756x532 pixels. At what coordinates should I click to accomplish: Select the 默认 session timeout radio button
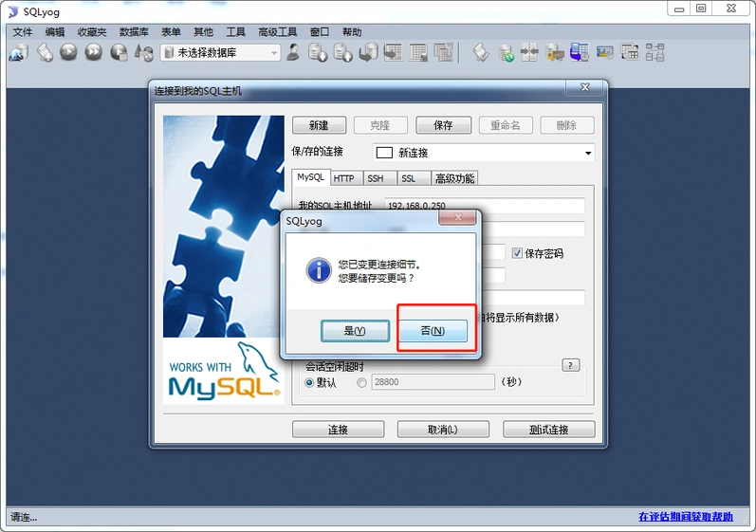pyautogui.click(x=309, y=382)
